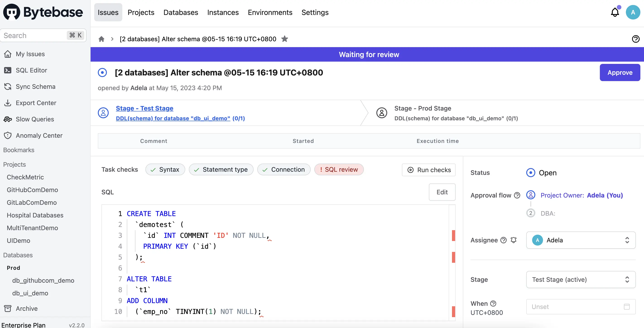Click the status indicator next to the issue title
Image resolution: width=644 pixels, height=328 pixels.
click(102, 72)
